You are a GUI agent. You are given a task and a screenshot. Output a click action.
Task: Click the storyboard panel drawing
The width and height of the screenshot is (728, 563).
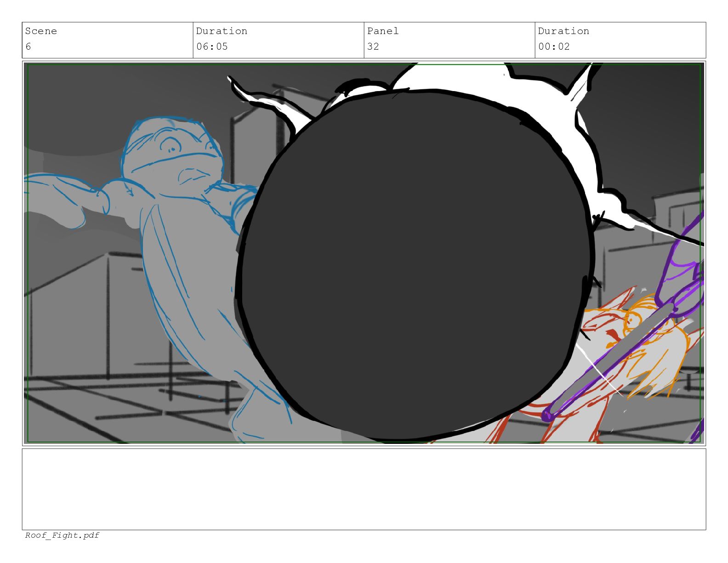pos(364,253)
